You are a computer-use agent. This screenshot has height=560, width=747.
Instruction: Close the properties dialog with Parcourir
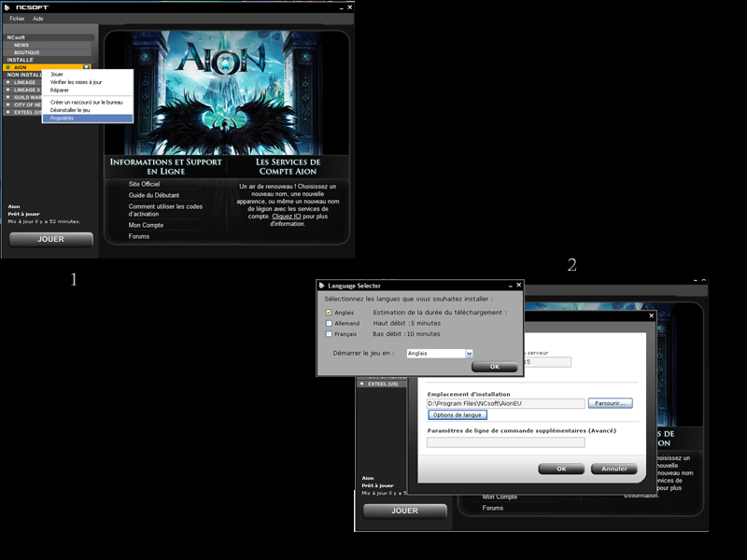[x=651, y=315]
